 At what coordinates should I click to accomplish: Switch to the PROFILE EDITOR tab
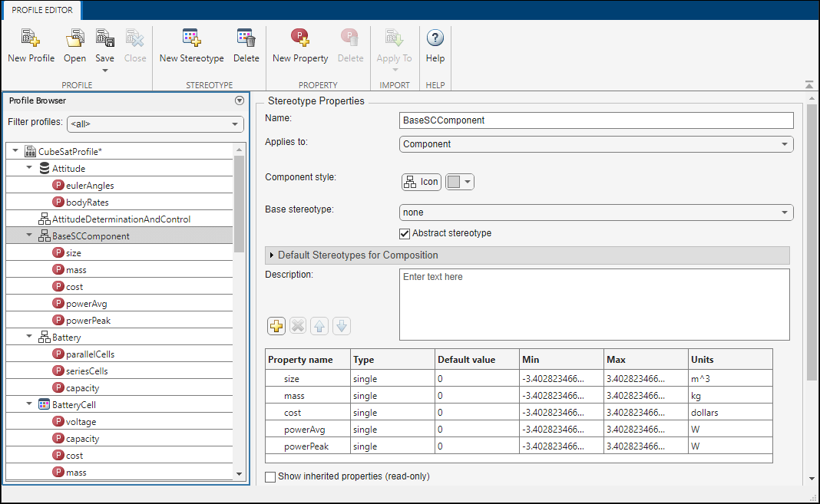coord(41,10)
